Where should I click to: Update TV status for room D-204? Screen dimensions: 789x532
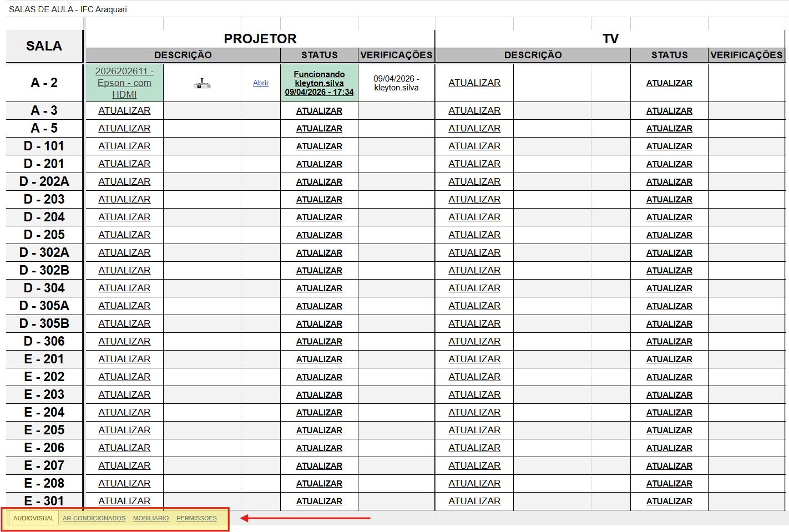pyautogui.click(x=669, y=217)
